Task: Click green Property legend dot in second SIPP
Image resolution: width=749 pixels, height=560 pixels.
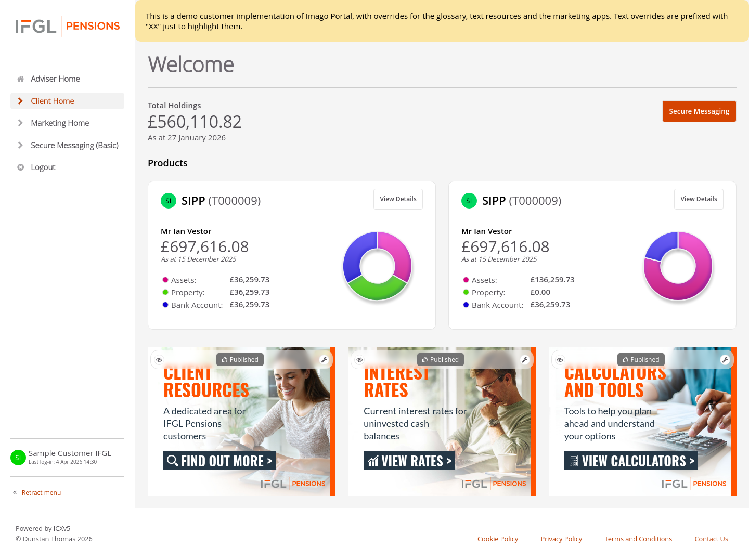Action: tap(466, 292)
